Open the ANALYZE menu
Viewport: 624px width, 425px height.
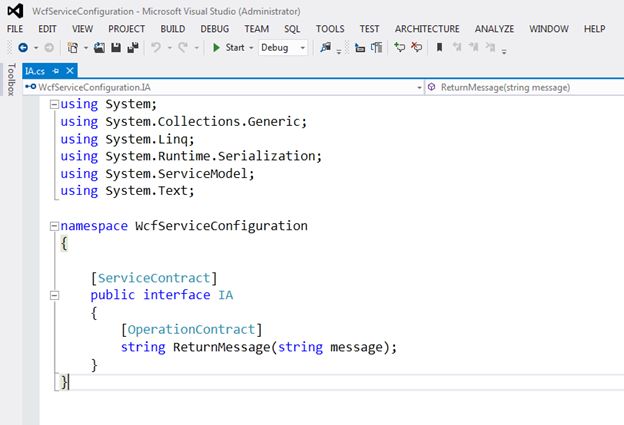click(x=494, y=29)
